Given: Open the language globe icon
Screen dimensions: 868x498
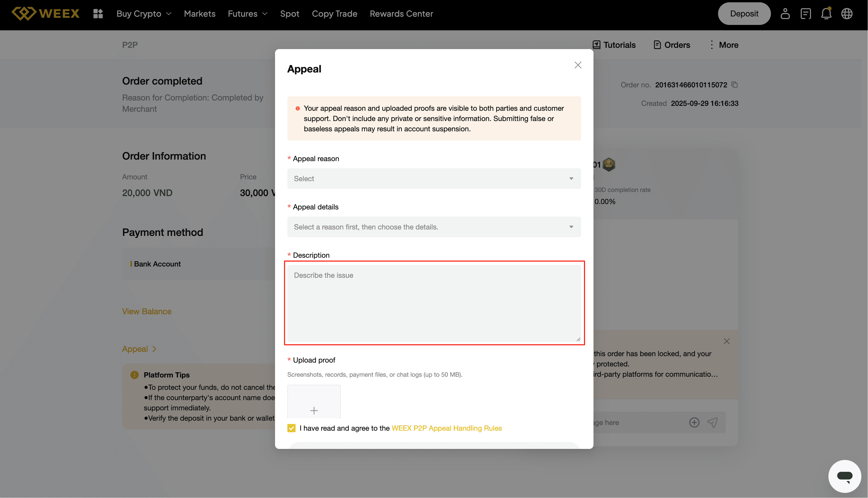Looking at the screenshot, I should (846, 14).
